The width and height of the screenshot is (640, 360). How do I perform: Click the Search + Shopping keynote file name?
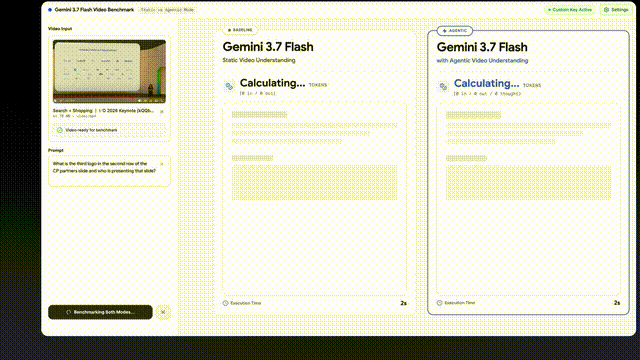tap(103, 111)
